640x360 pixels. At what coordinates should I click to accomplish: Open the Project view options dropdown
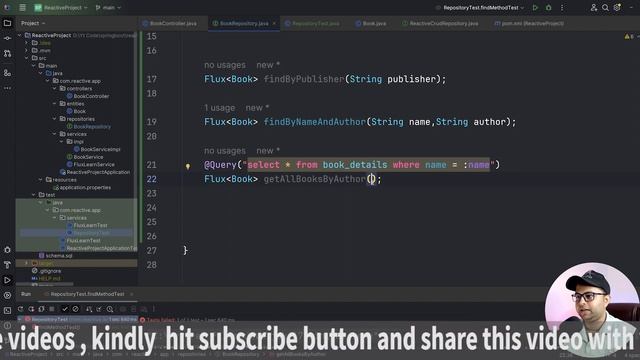click(x=33, y=23)
